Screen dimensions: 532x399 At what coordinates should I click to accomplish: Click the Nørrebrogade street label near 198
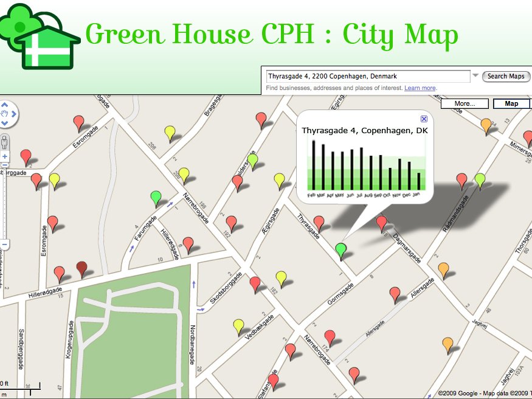coord(196,208)
